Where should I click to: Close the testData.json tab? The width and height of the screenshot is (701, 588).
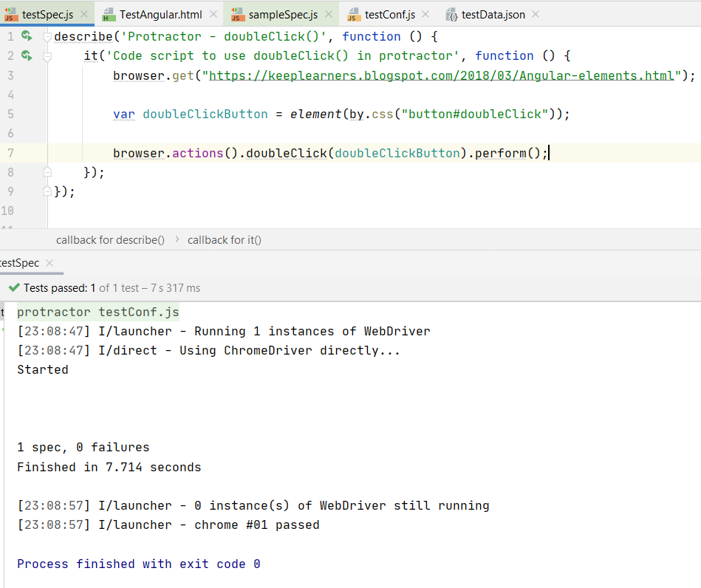pyautogui.click(x=536, y=14)
